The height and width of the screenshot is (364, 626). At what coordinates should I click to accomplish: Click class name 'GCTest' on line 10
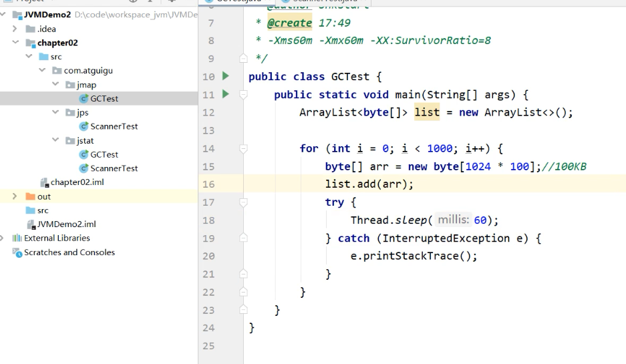click(350, 76)
